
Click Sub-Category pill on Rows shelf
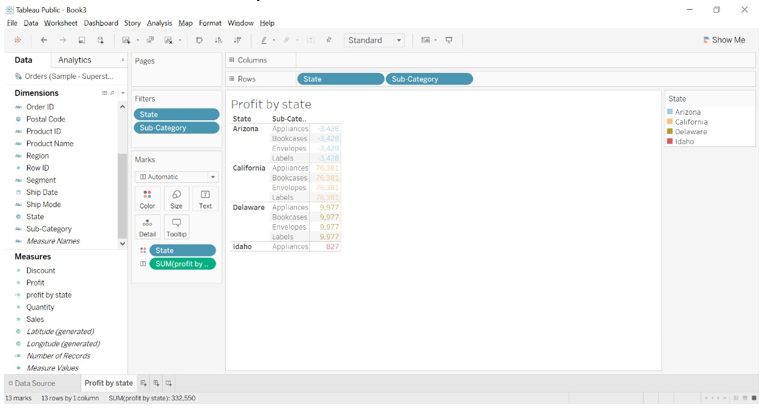(x=429, y=79)
